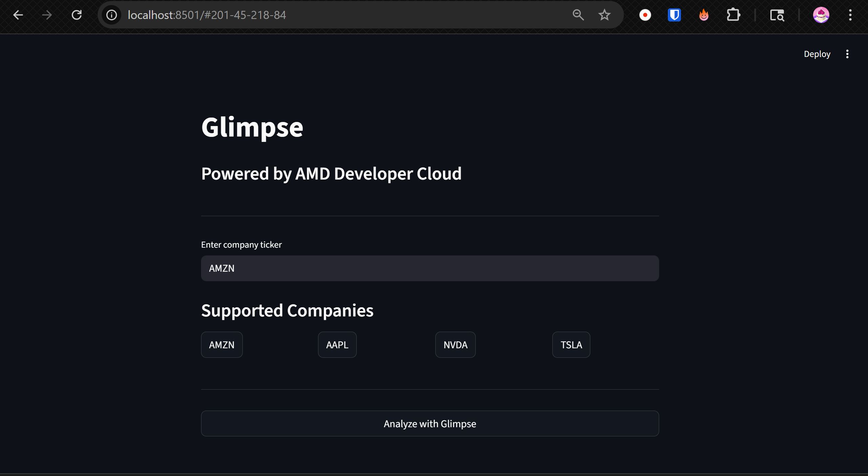The height and width of the screenshot is (476, 868).
Task: Select the AMZN company button
Action: pyautogui.click(x=222, y=345)
